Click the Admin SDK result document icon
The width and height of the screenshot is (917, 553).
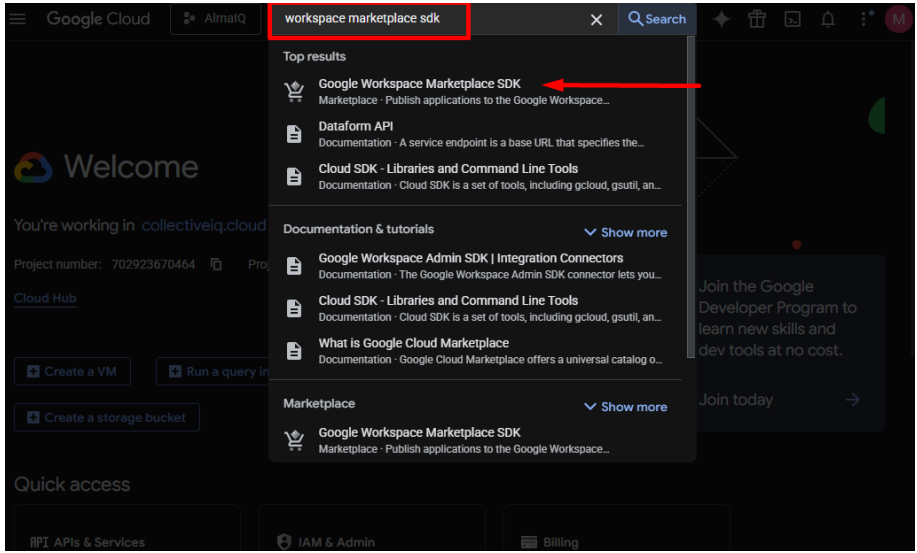[294, 266]
